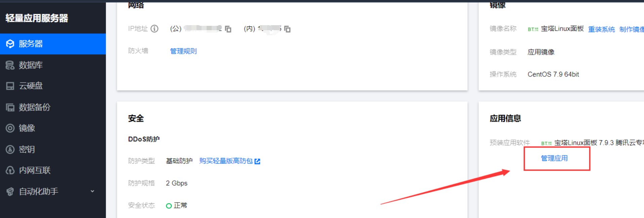
Task: Click the server cube icon in sidebar
Action: pyautogui.click(x=10, y=44)
